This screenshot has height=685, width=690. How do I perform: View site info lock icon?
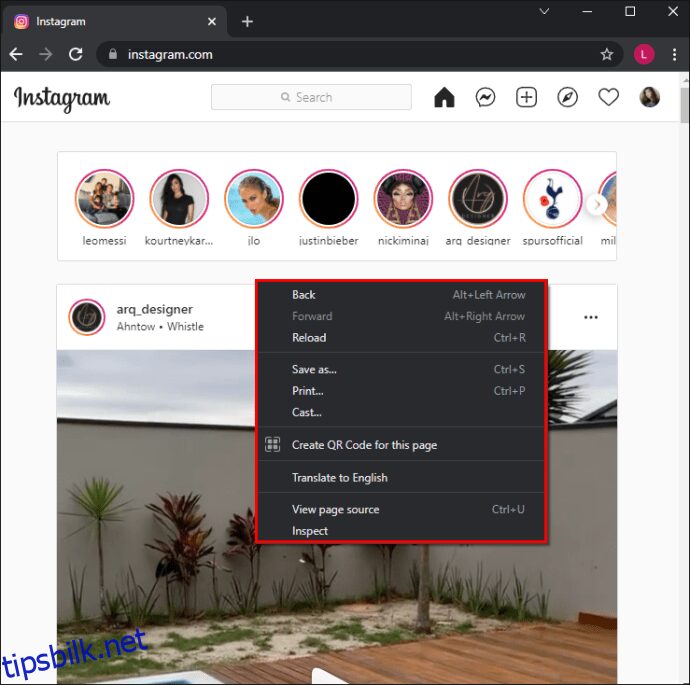tap(113, 54)
